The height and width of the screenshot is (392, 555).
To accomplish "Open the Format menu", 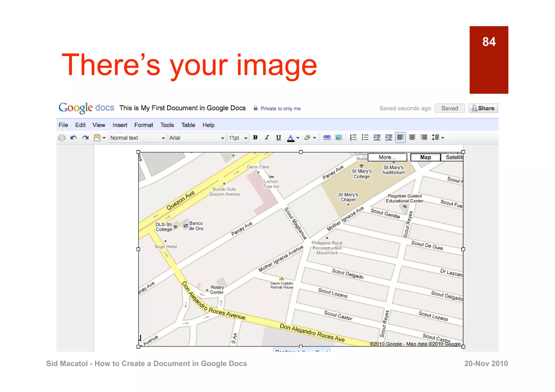I will [x=144, y=125].
